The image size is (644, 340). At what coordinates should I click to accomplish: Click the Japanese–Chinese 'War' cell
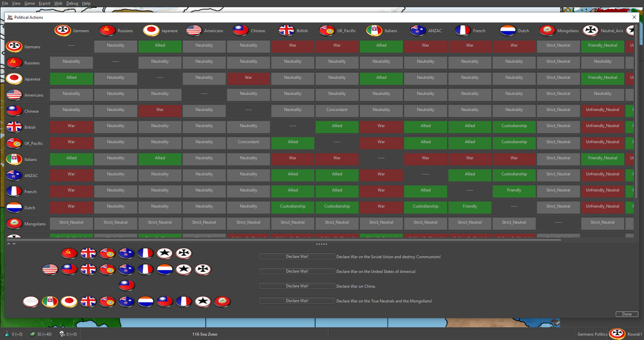coord(249,78)
